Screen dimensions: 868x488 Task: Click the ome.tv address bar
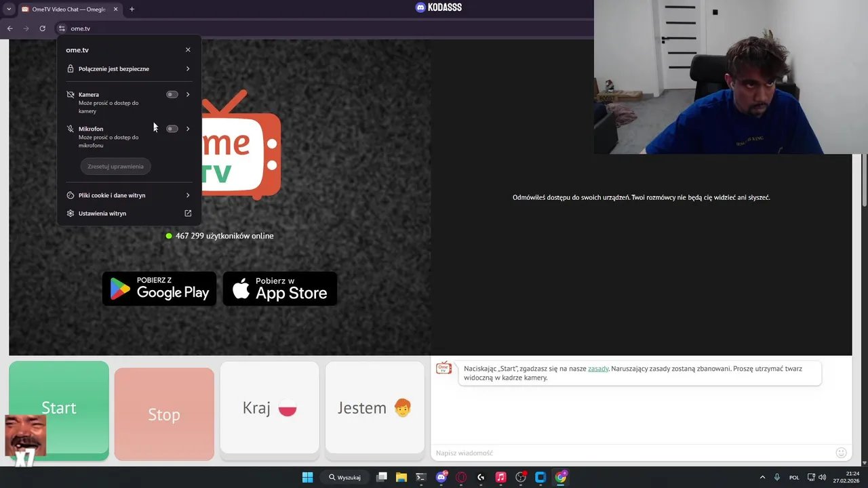point(325,28)
